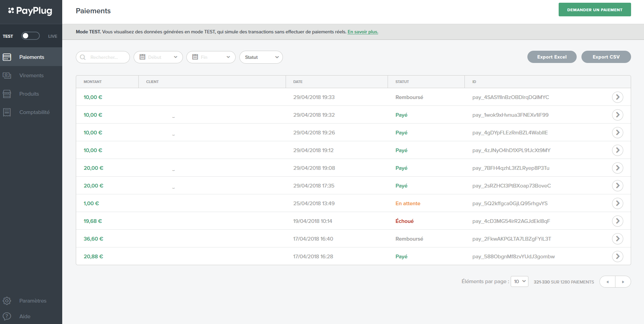Click Export CSV button
This screenshot has width=644, height=324.
tap(606, 57)
